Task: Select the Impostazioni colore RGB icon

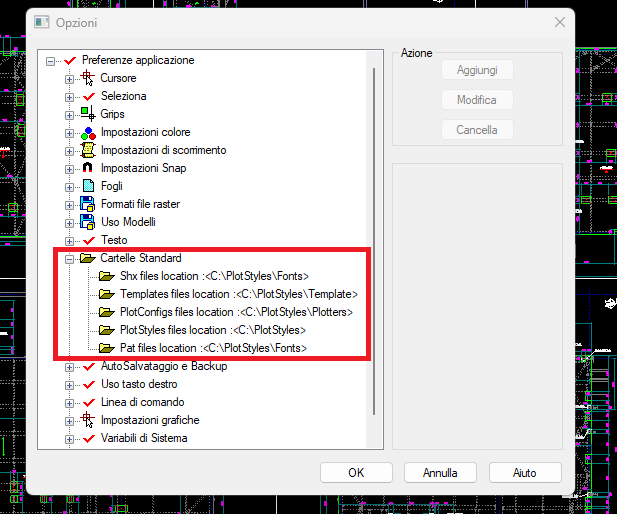Action: click(88, 132)
